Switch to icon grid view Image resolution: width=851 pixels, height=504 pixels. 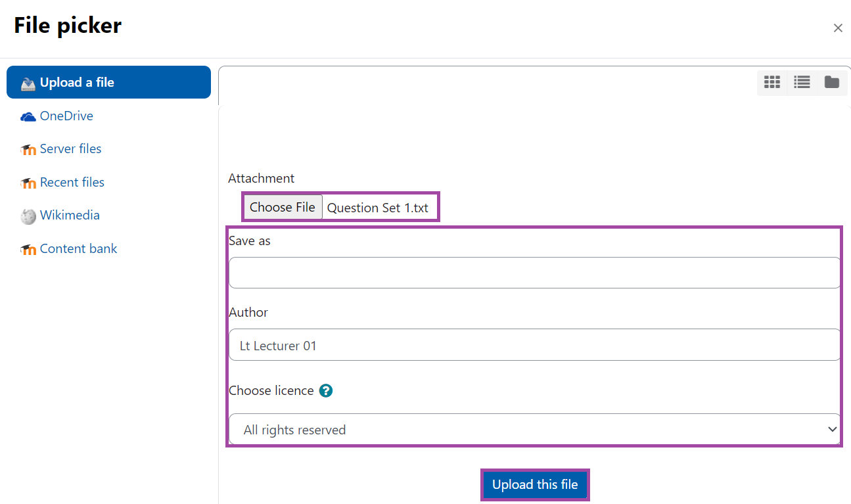[x=772, y=82]
